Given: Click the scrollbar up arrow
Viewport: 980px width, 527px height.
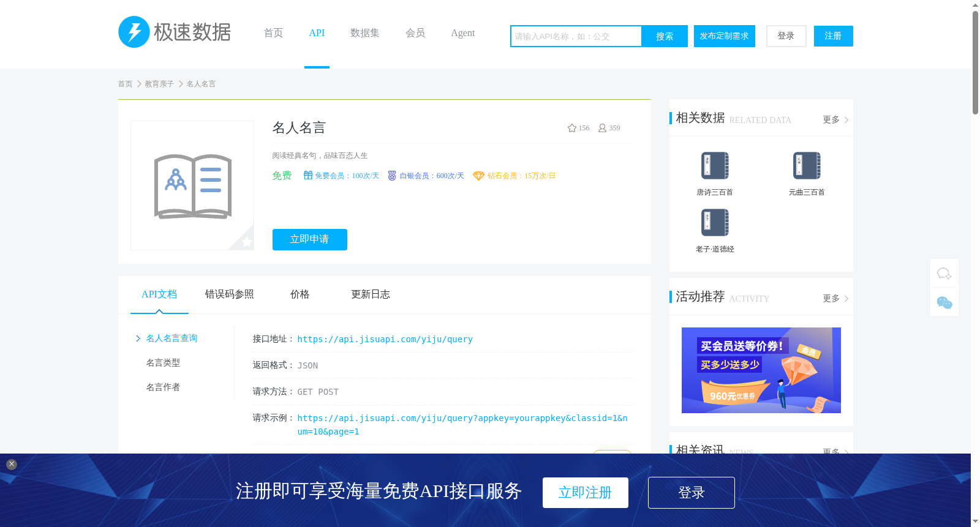Looking at the screenshot, I should [x=975, y=5].
